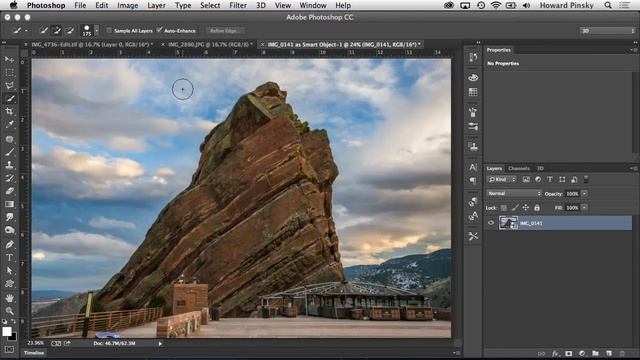This screenshot has width=640, height=360.
Task: Open the Layers panel flyout menu
Action: (633, 168)
